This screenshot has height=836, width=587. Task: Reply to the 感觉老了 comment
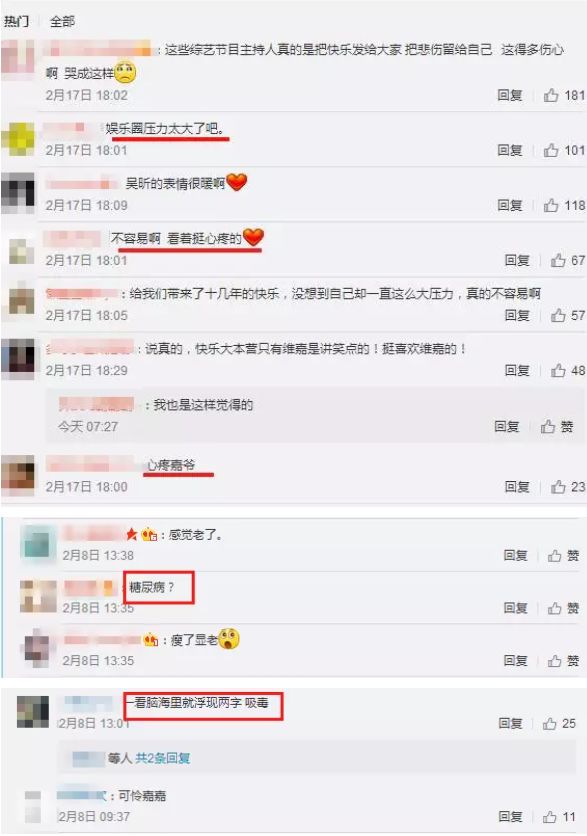pyautogui.click(x=516, y=556)
